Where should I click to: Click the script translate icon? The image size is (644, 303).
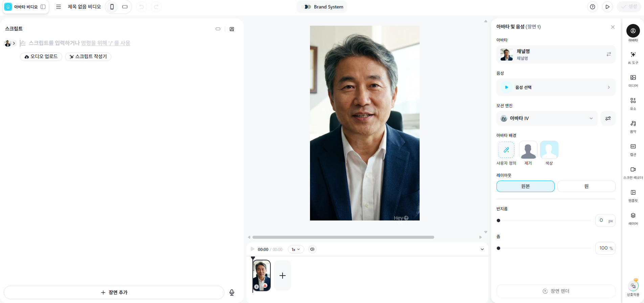[232, 29]
